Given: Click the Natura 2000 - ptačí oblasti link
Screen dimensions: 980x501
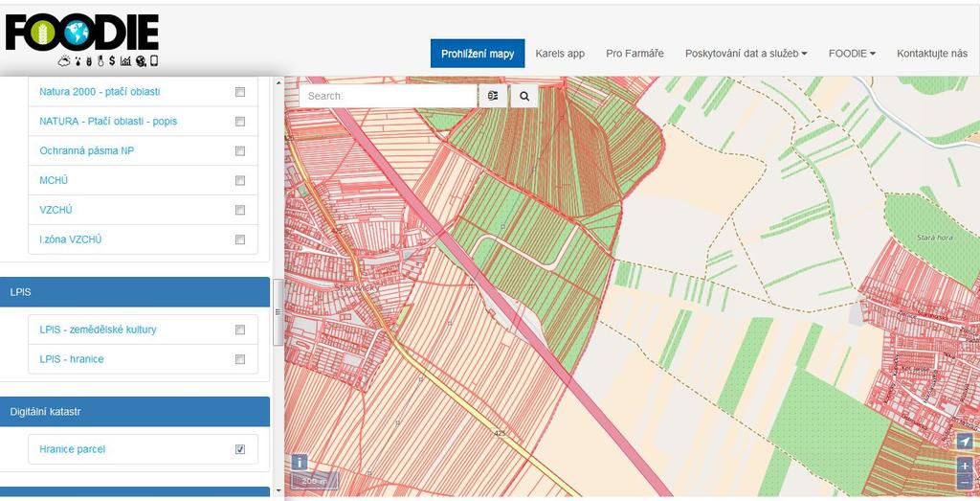Looking at the screenshot, I should pyautogui.click(x=100, y=92).
